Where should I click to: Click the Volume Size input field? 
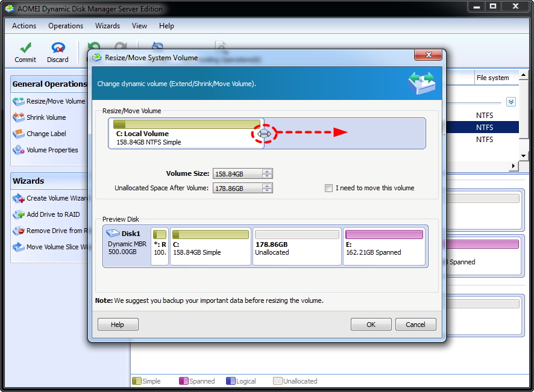point(238,173)
